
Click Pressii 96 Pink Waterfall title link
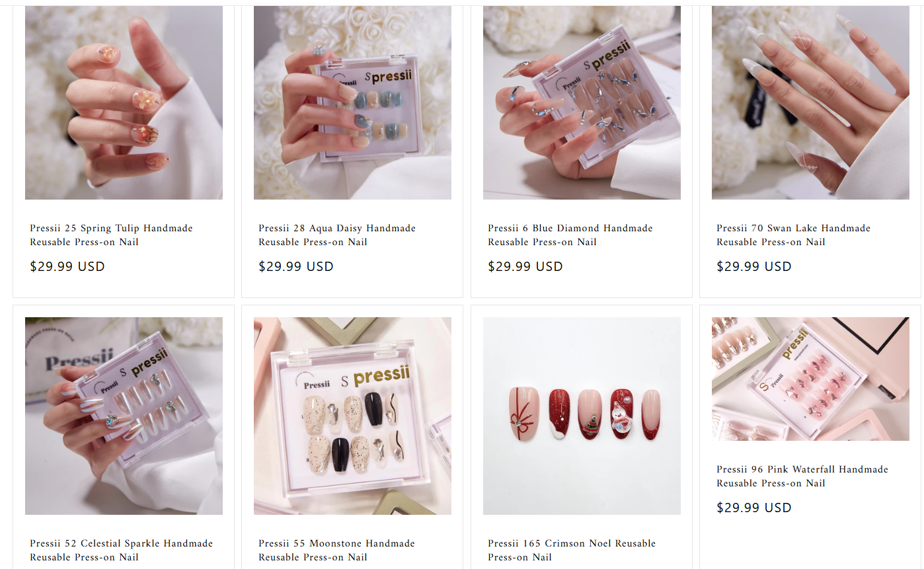[x=802, y=476]
